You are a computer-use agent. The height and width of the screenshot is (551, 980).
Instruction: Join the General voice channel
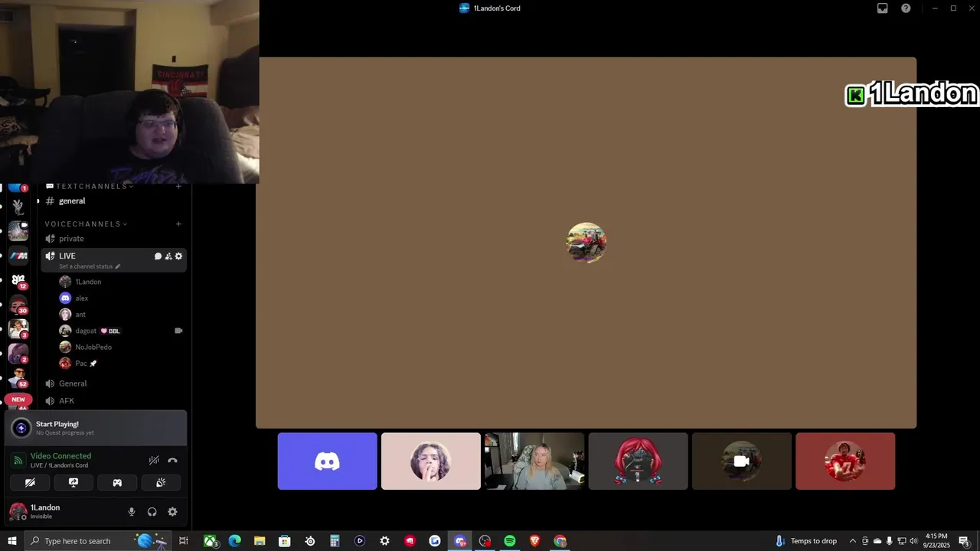click(113, 383)
